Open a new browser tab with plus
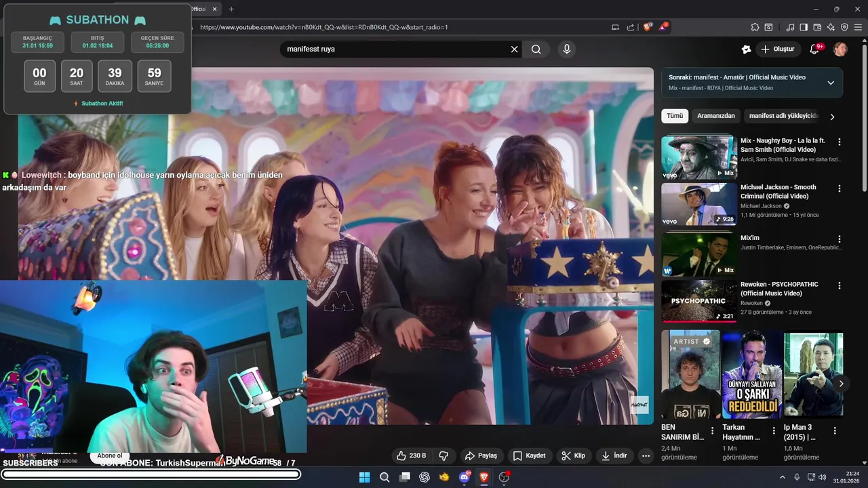This screenshot has height=488, width=868. click(x=231, y=9)
